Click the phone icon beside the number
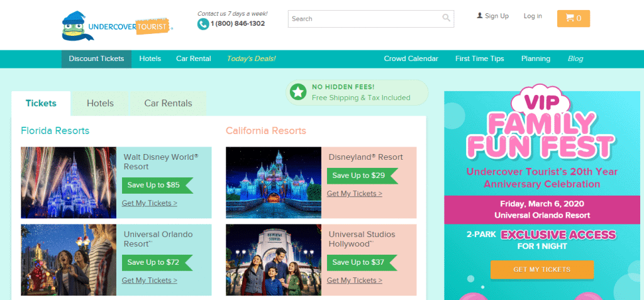The width and height of the screenshot is (644, 300). 203,24
